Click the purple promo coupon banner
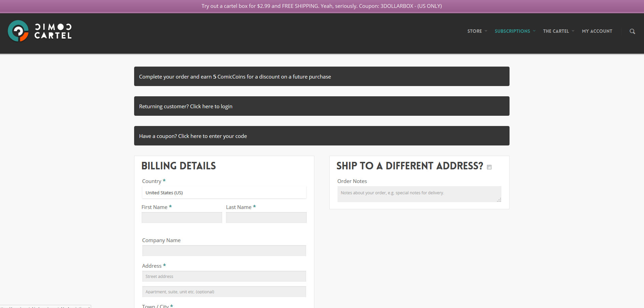 (321, 6)
